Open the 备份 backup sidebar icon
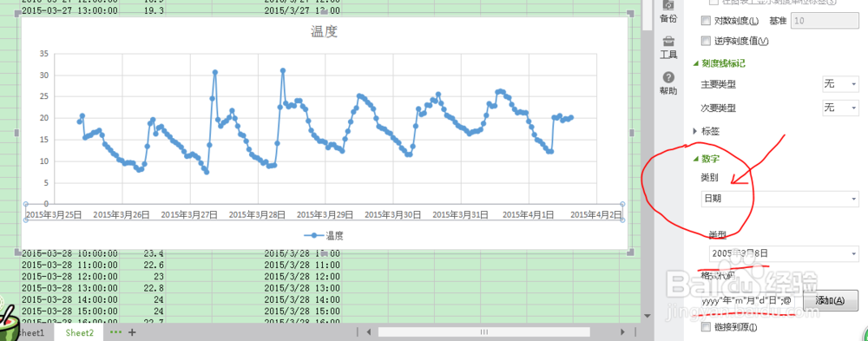The height and width of the screenshot is (341, 868). pos(668,11)
